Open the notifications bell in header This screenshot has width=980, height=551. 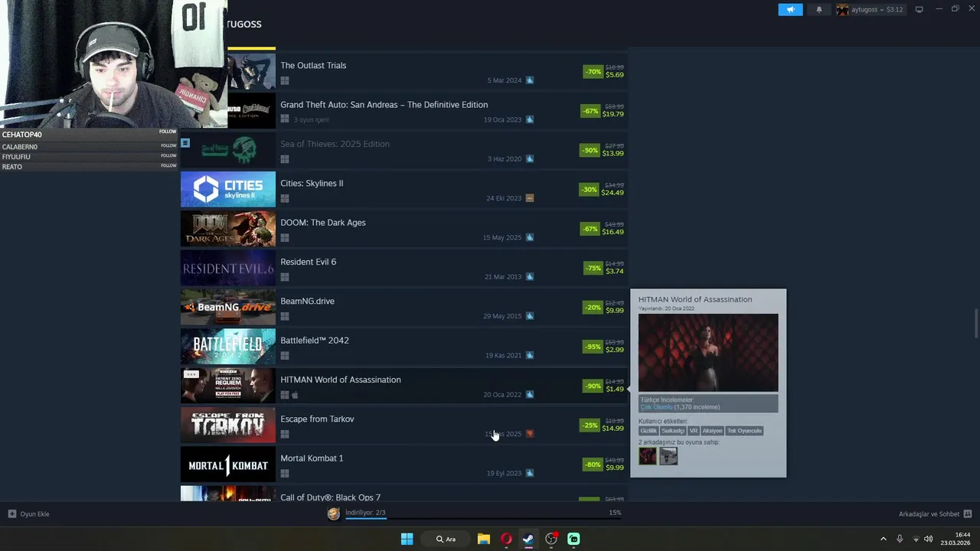pos(818,9)
